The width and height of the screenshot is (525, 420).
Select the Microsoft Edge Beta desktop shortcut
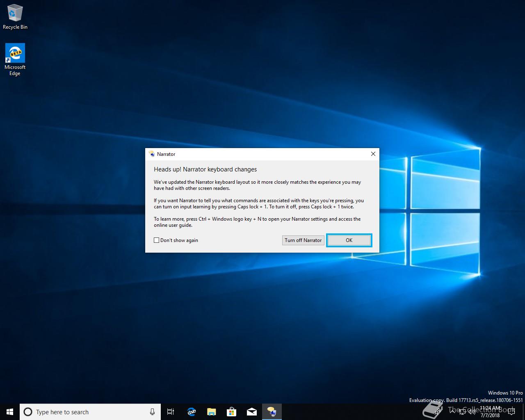coord(15,60)
